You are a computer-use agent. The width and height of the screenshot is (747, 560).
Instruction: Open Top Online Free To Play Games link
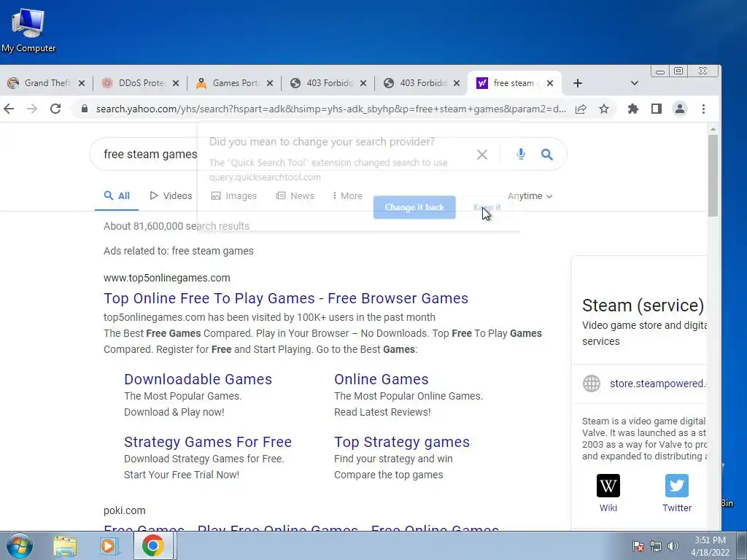[286, 298]
